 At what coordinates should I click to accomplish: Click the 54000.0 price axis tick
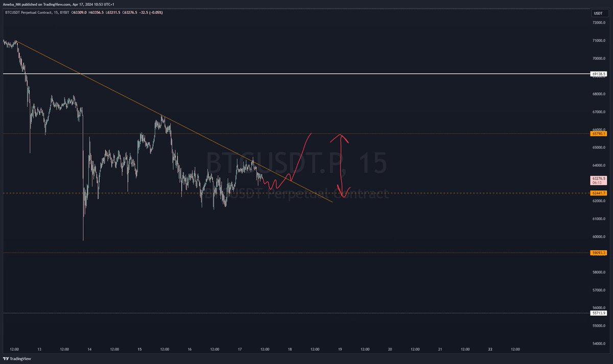599,344
